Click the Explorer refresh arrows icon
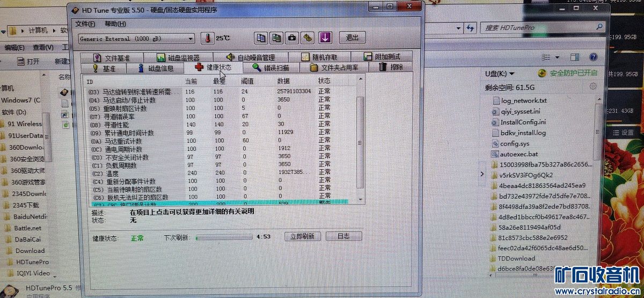 471,28
